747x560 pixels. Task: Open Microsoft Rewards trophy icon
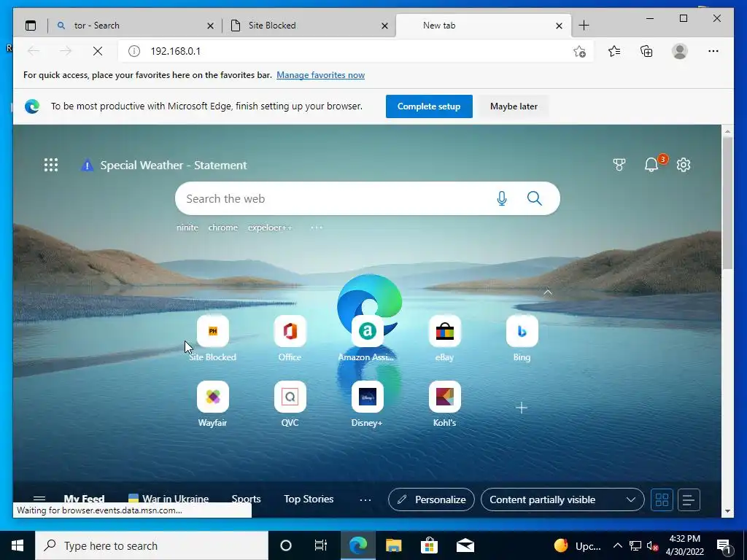619,166
